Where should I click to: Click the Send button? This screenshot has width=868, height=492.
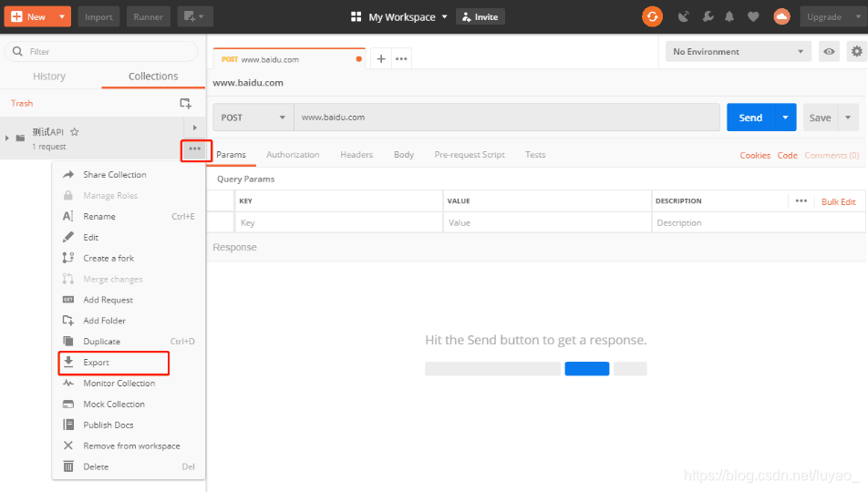(750, 118)
